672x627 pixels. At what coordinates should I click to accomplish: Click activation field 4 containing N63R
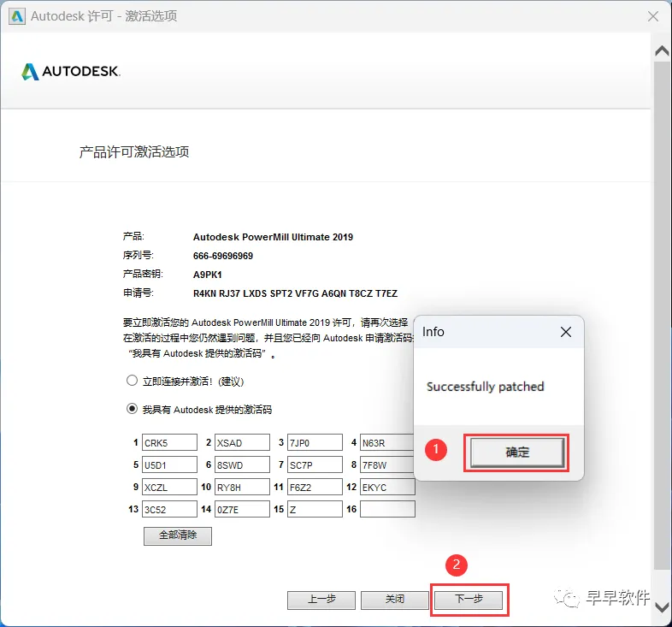tap(386, 442)
